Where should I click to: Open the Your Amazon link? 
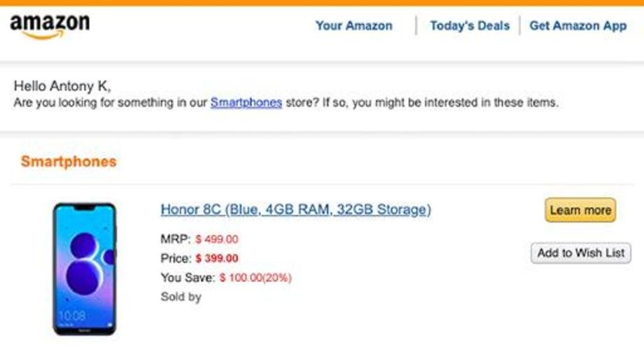353,26
